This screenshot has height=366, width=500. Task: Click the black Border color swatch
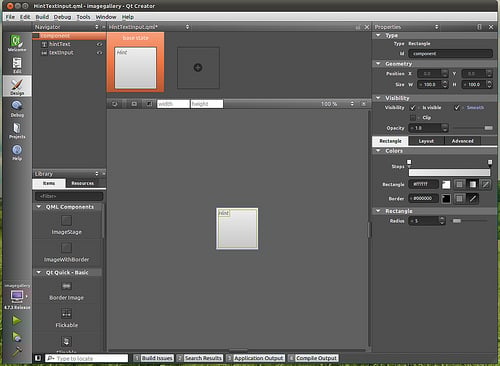(446, 199)
